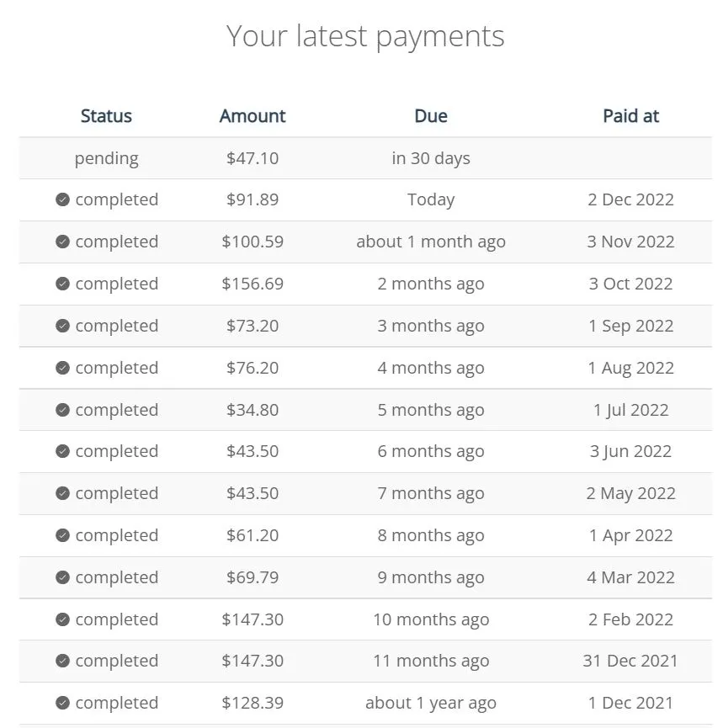
Task: Click the Paid at column header
Action: 630,116
